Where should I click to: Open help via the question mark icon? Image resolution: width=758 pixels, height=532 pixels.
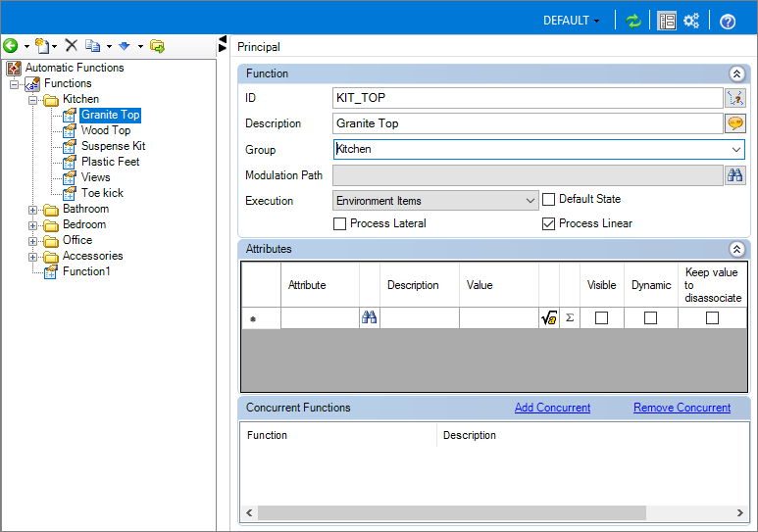pyautogui.click(x=728, y=22)
